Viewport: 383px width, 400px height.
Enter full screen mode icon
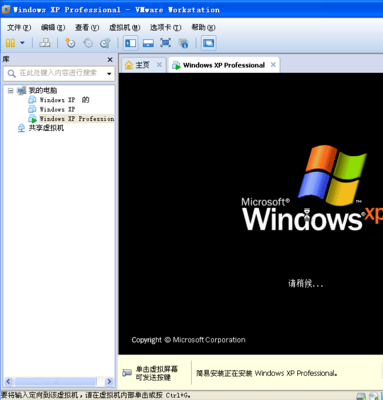[x=165, y=43]
